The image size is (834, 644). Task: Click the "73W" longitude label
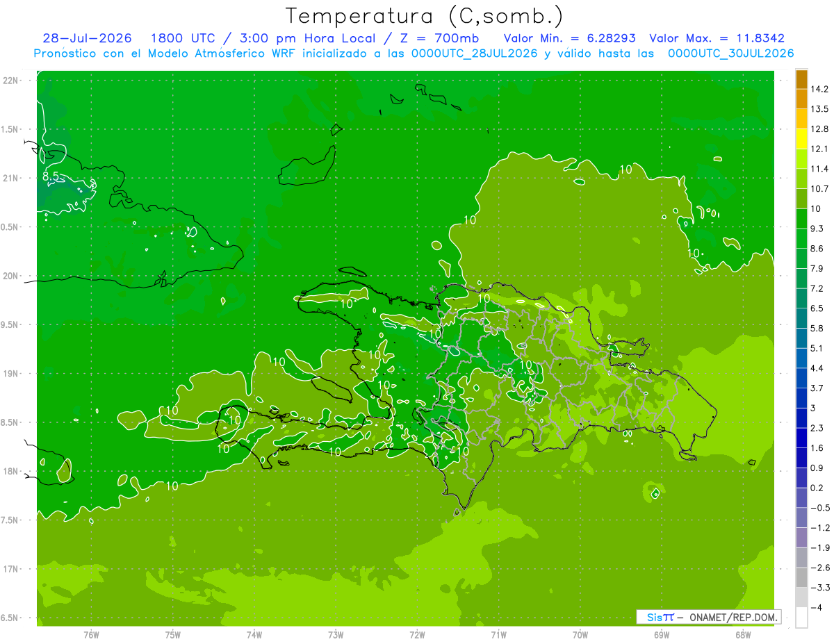[336, 635]
